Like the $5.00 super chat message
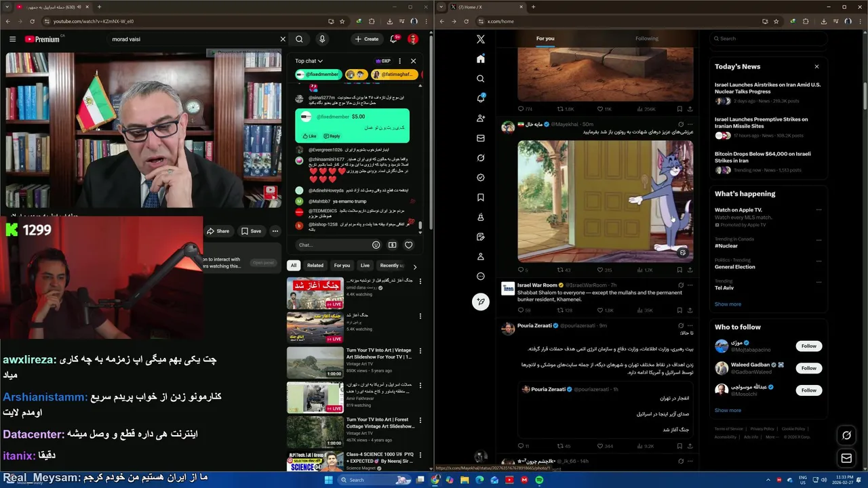 pos(309,136)
